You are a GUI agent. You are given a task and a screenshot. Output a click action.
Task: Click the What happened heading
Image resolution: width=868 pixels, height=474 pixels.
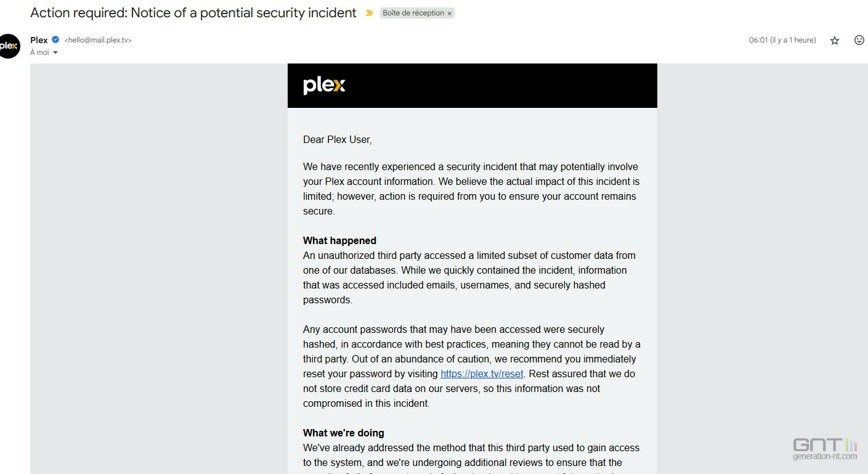tap(339, 240)
